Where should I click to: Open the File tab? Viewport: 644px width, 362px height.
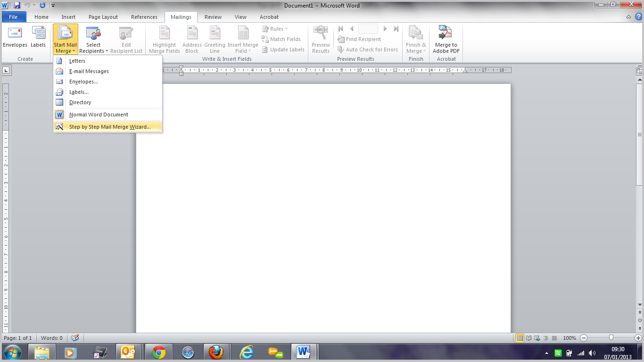[13, 17]
